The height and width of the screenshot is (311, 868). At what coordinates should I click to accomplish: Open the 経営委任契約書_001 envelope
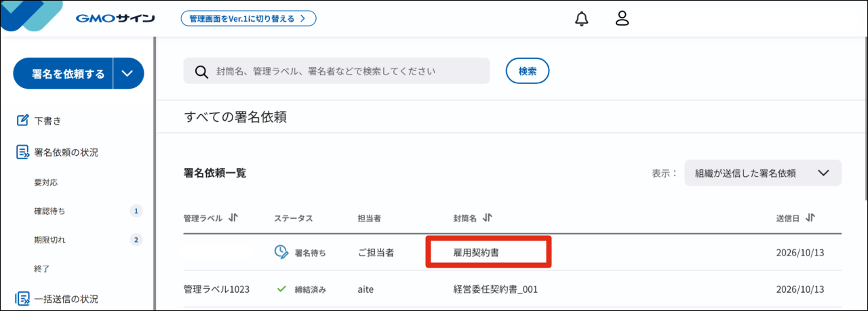[x=495, y=289]
